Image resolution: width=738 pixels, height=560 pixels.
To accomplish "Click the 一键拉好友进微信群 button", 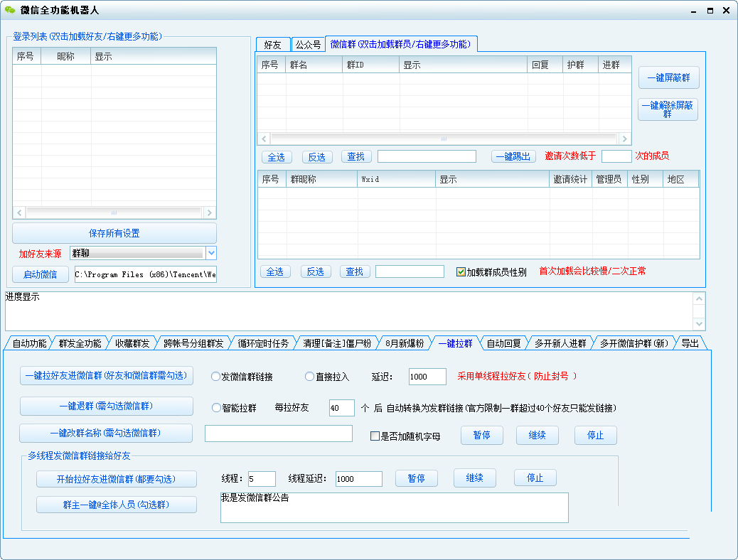I will 107,375.
